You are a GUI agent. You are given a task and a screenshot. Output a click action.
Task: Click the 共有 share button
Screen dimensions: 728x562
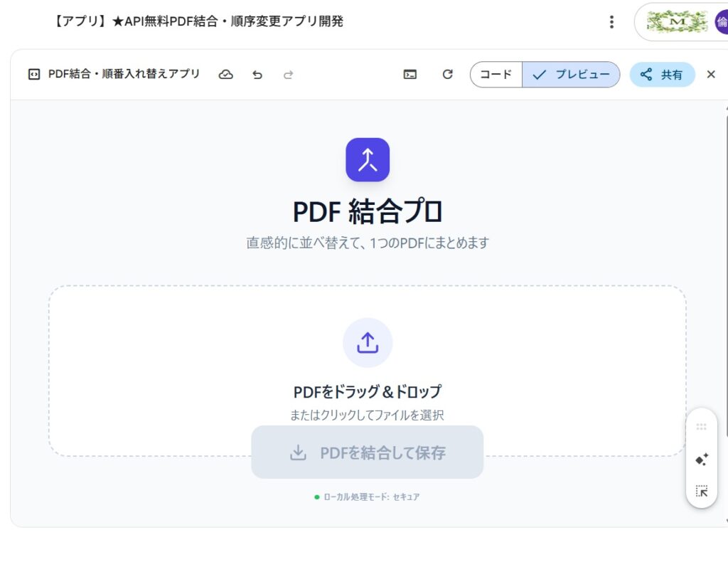(662, 74)
